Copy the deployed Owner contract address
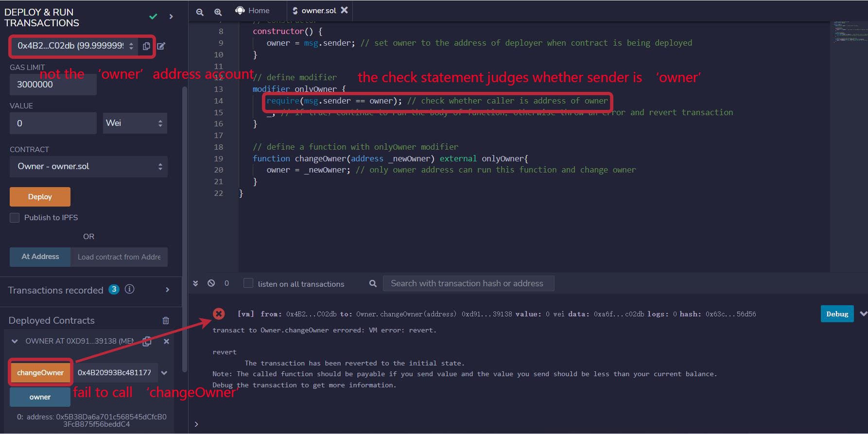The image size is (868, 434). click(147, 341)
